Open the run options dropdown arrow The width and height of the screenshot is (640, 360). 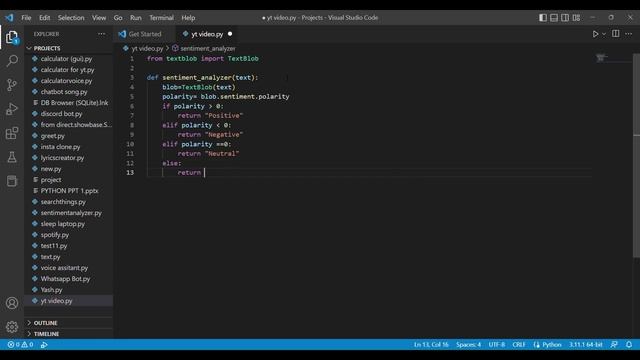(x=604, y=34)
